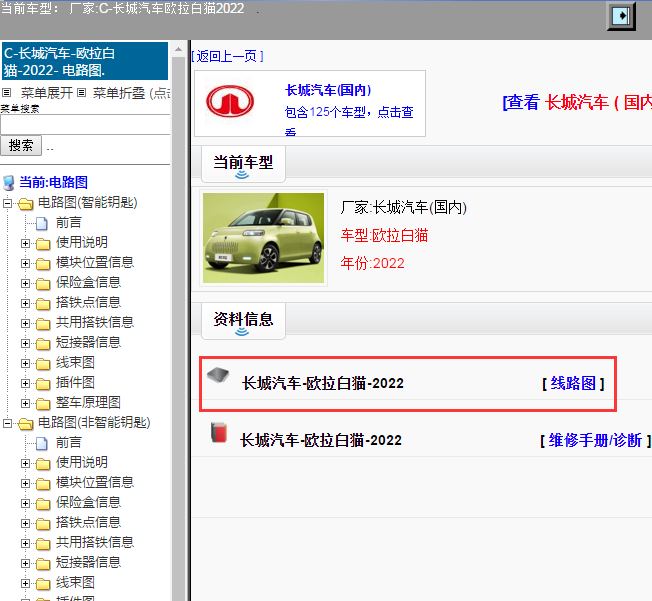Expand first 短接器信息 folder
The height and width of the screenshot is (601, 652).
point(25,343)
